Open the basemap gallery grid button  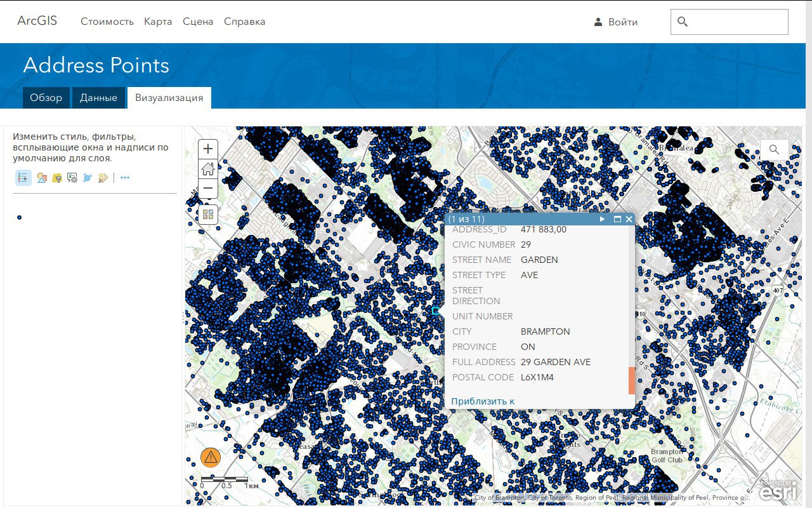click(x=208, y=215)
